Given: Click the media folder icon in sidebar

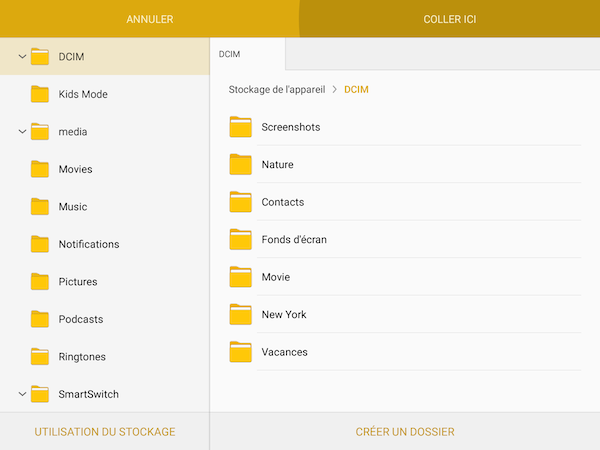Looking at the screenshot, I should click(40, 132).
